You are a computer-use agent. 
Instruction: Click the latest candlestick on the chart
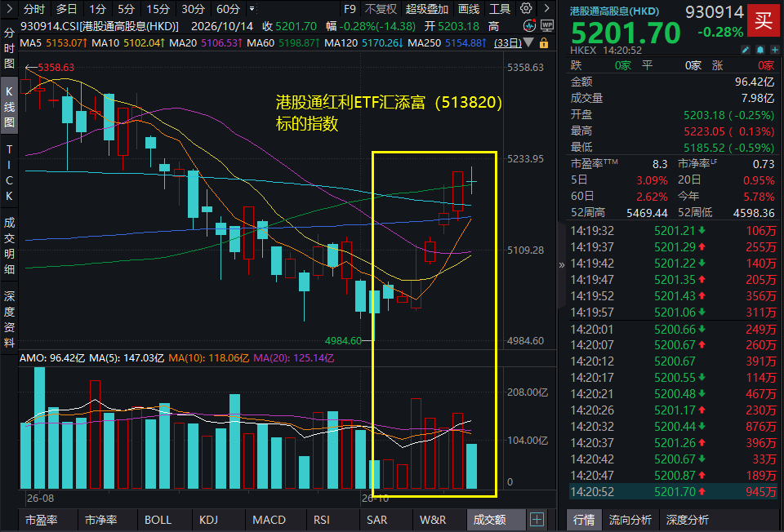click(471, 181)
